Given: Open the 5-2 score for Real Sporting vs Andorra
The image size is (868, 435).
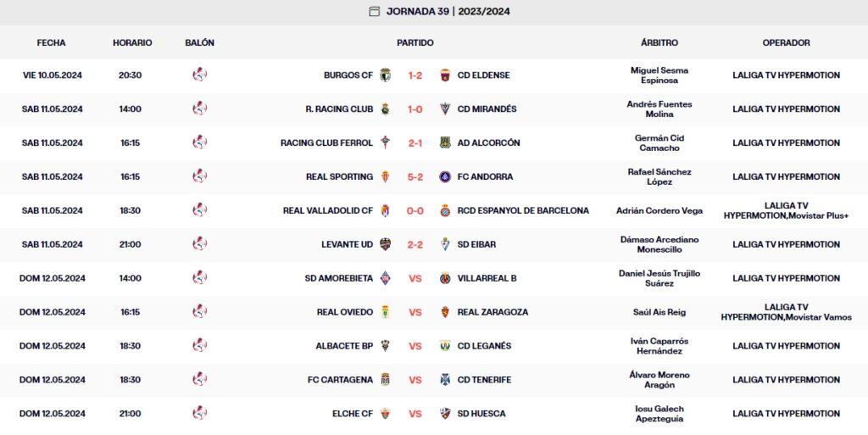Looking at the screenshot, I should tap(415, 176).
